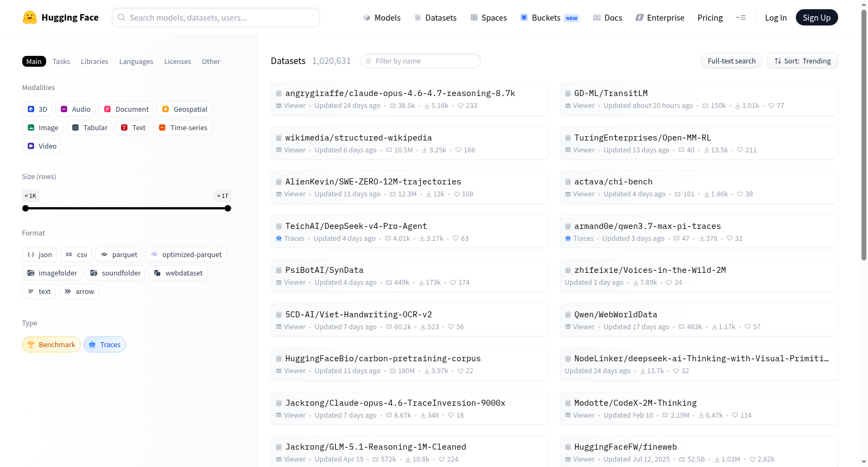This screenshot has height=467, width=868.
Task: Click the left size slider handle
Action: [x=25, y=208]
